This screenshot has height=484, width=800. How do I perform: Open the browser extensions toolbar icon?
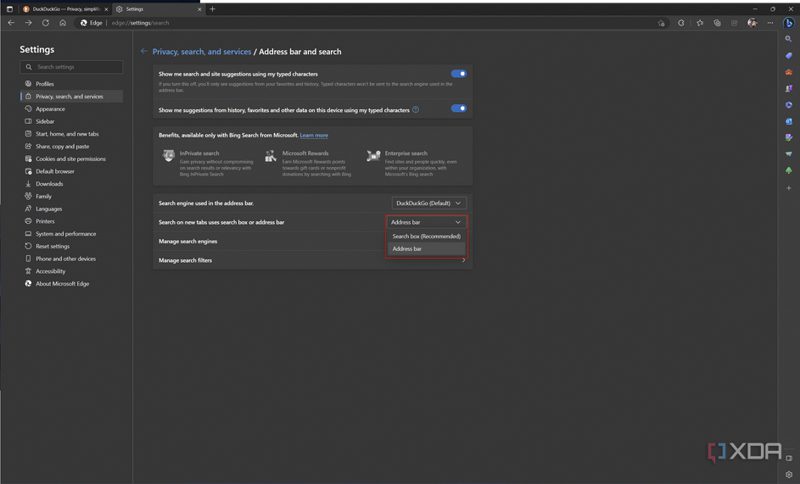(x=681, y=23)
